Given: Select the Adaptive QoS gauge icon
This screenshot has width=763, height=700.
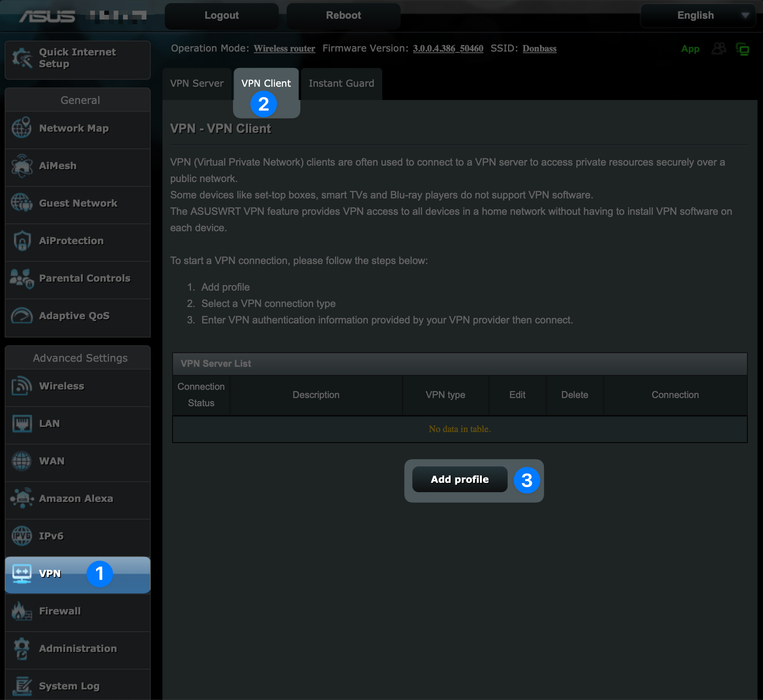Looking at the screenshot, I should (x=21, y=316).
